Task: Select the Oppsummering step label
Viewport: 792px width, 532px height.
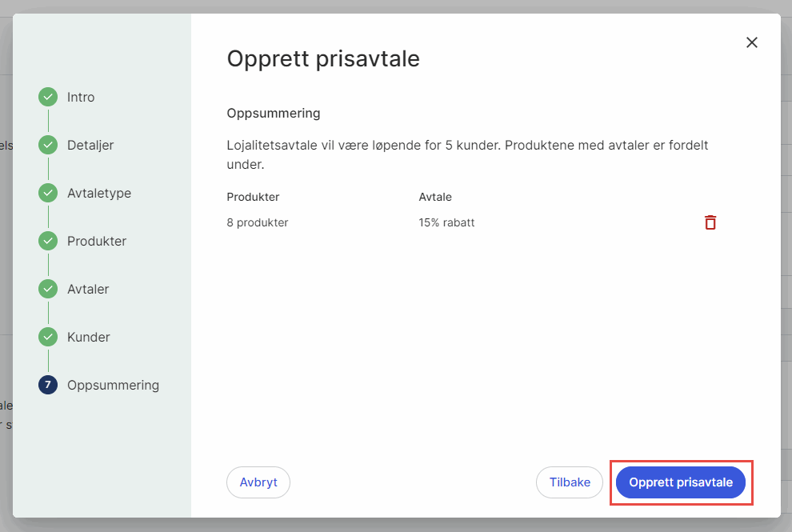Action: pos(113,385)
